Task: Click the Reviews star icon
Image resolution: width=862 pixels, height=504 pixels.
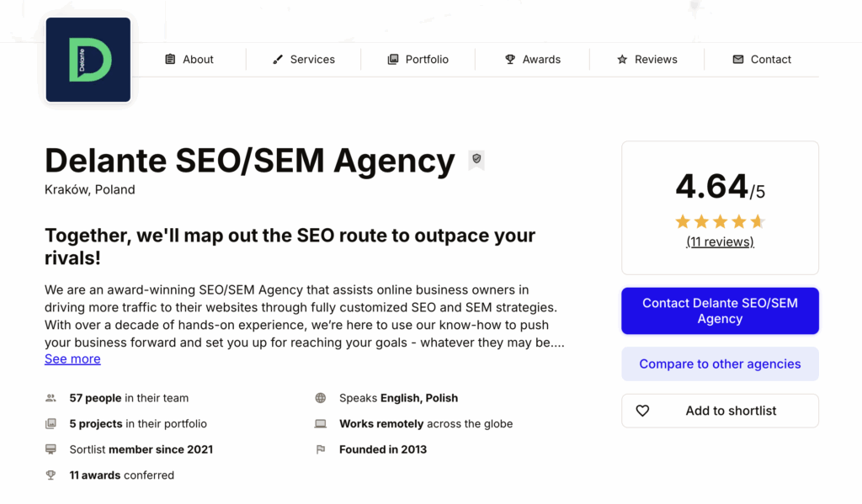Action: pos(622,60)
